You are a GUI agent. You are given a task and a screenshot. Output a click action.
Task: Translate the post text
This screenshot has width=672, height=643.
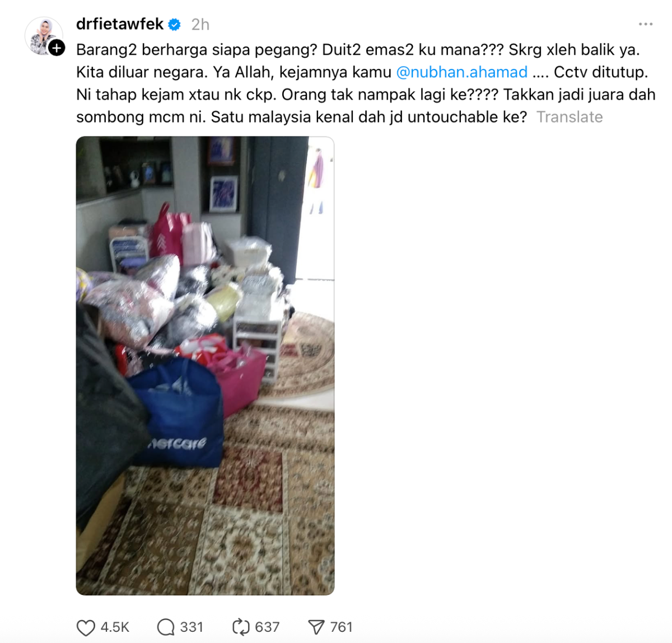point(570,117)
